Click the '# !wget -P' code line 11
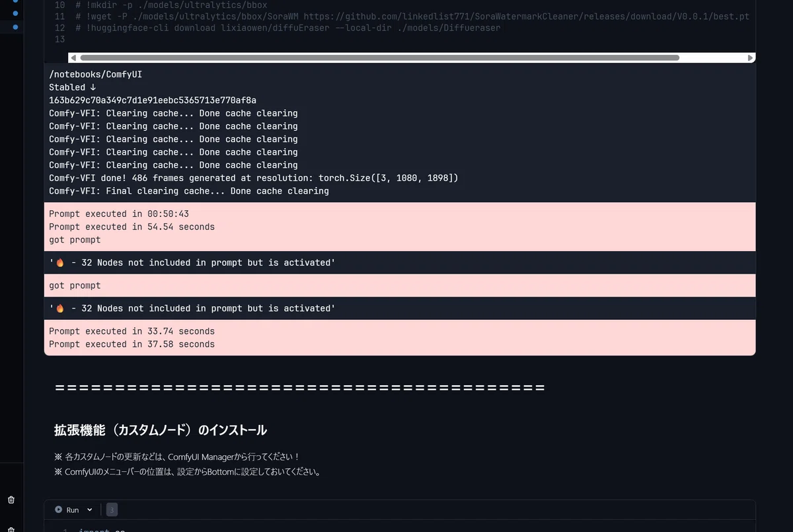Viewport: 793px width, 532px height. coord(412,17)
